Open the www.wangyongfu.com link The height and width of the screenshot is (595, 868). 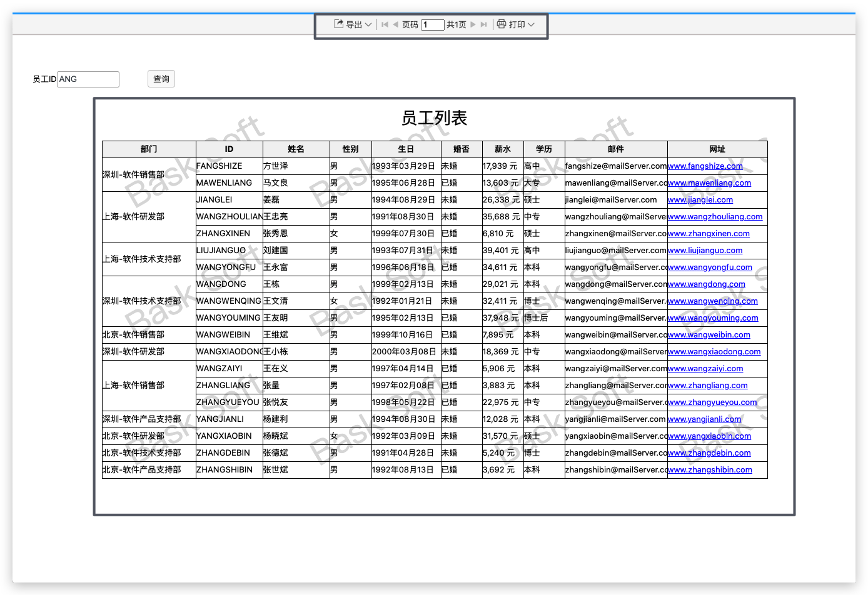pos(710,267)
